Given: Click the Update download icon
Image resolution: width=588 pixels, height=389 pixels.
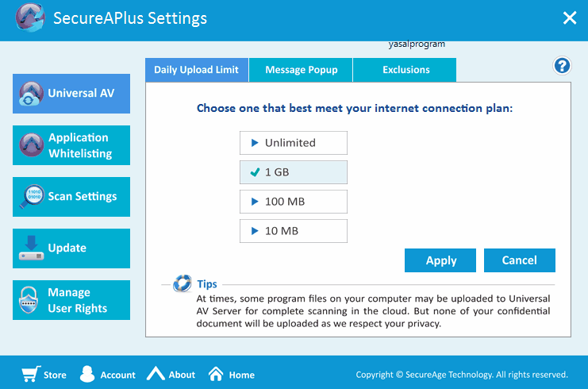Looking at the screenshot, I should (x=31, y=248).
